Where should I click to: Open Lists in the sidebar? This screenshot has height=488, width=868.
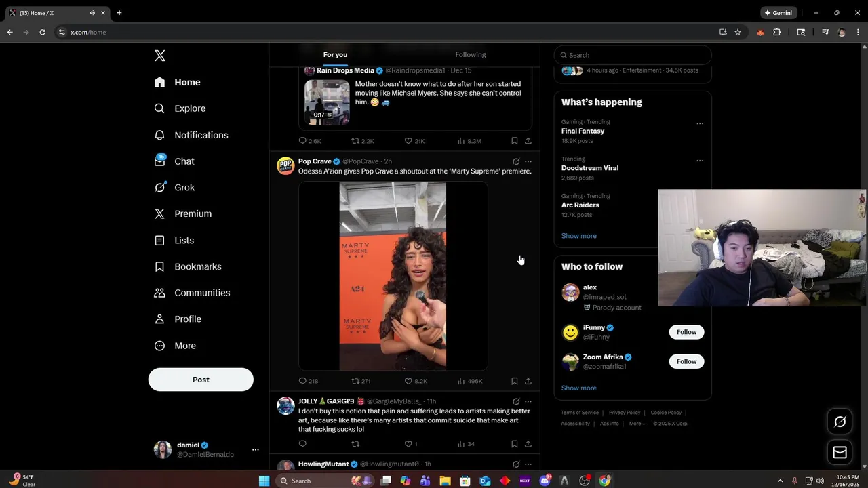pos(174,241)
